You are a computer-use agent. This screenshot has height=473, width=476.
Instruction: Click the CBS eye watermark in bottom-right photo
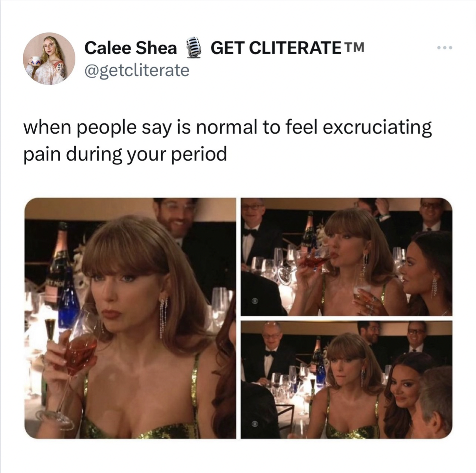tap(255, 424)
